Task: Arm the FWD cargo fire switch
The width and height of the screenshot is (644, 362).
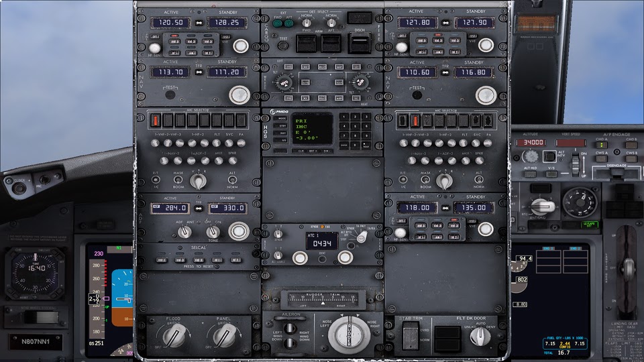Action: pyautogui.click(x=307, y=43)
